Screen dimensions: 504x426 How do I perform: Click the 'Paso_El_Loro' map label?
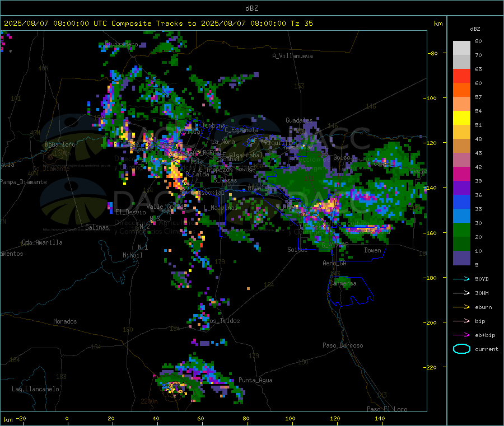tap(387, 409)
